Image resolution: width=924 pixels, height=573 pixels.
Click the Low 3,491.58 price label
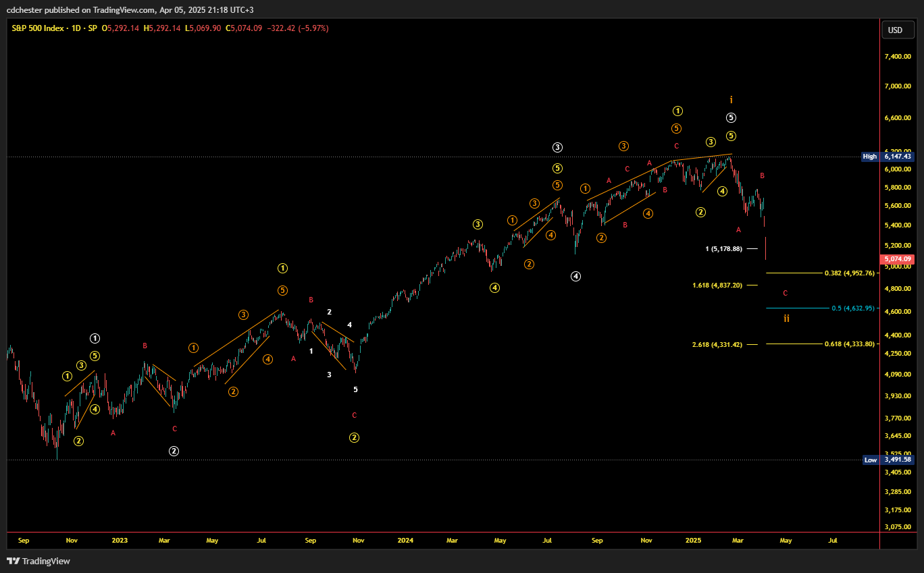[889, 460]
